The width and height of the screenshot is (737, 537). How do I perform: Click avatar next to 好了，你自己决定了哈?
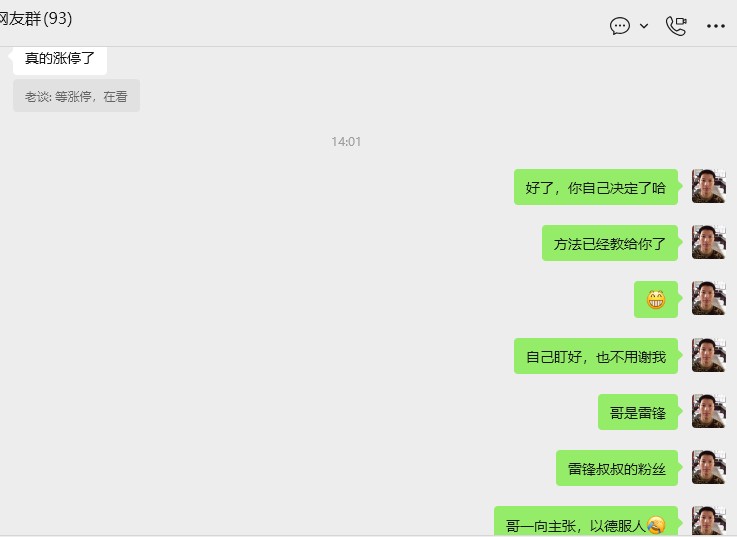tap(708, 186)
